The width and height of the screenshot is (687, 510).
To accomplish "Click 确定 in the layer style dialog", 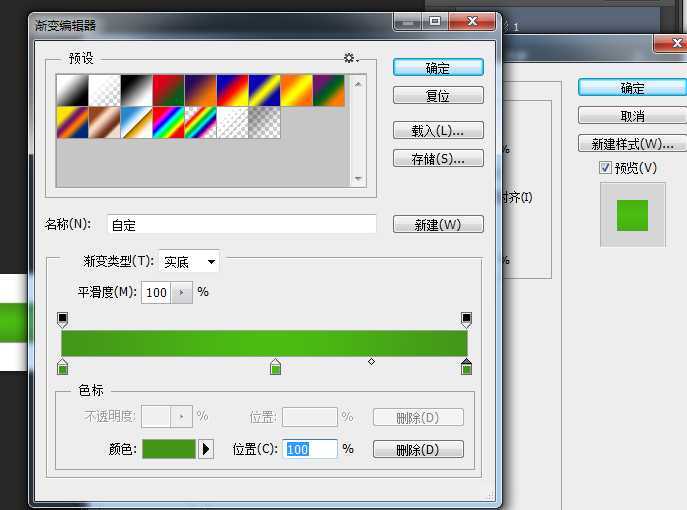I will click(633, 88).
